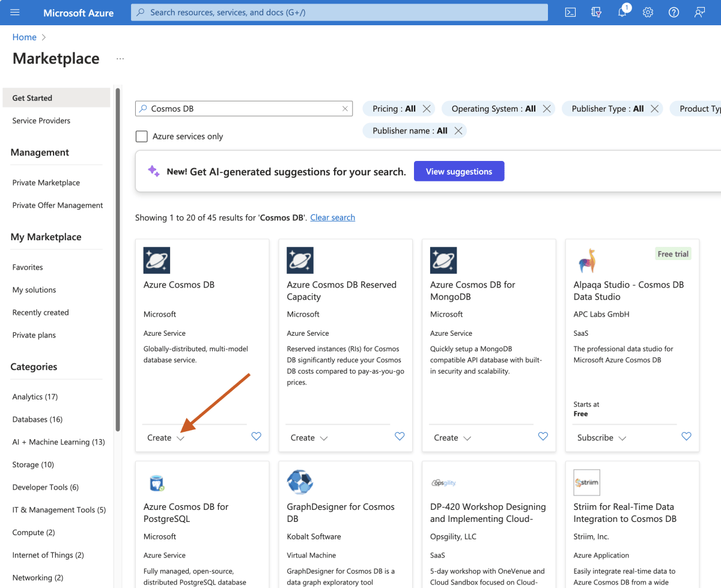
Task: Click the Marketplace ellipsis more options
Action: [120, 59]
